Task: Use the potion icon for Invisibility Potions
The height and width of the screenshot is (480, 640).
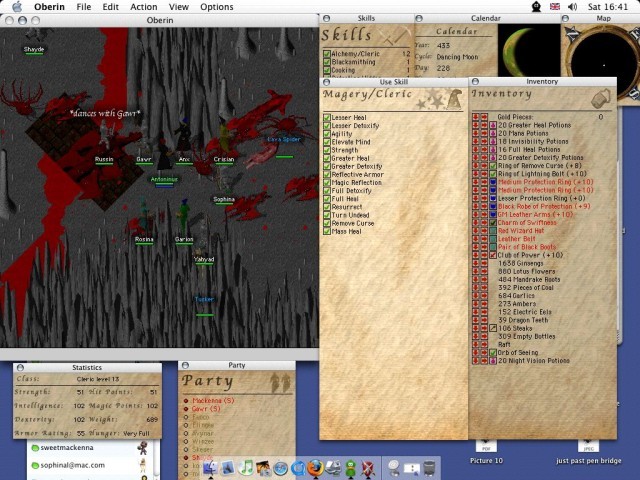Action: 493,141
